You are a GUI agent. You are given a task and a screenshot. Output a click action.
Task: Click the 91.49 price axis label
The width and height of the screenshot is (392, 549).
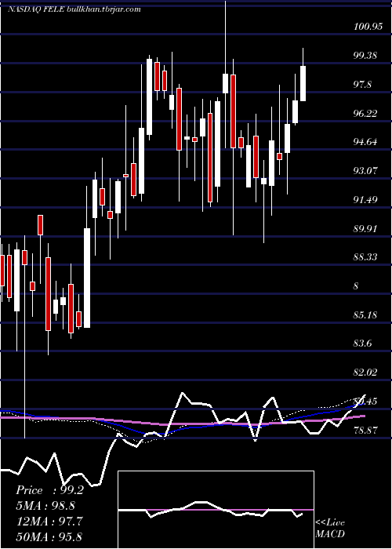[365, 199]
